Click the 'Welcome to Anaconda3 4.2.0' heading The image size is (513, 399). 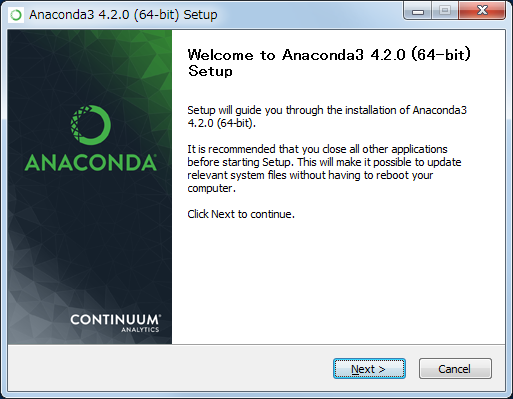point(329,63)
